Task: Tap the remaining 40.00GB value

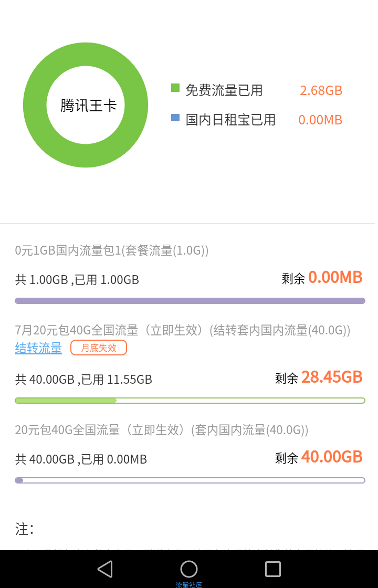Action: (332, 457)
